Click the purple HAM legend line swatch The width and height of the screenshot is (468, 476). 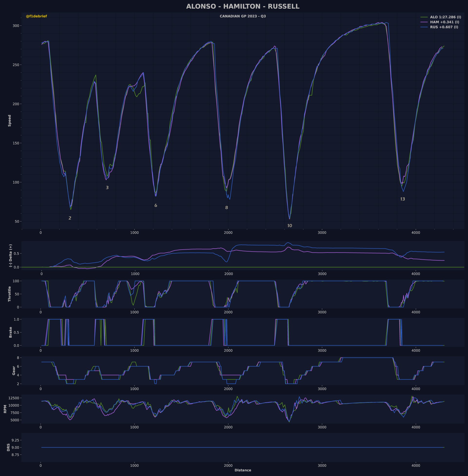click(424, 22)
